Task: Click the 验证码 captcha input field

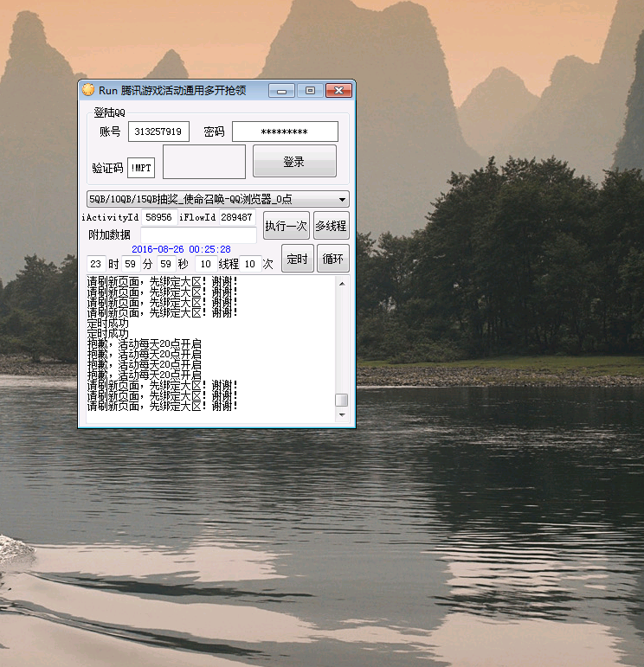Action: 141,168
